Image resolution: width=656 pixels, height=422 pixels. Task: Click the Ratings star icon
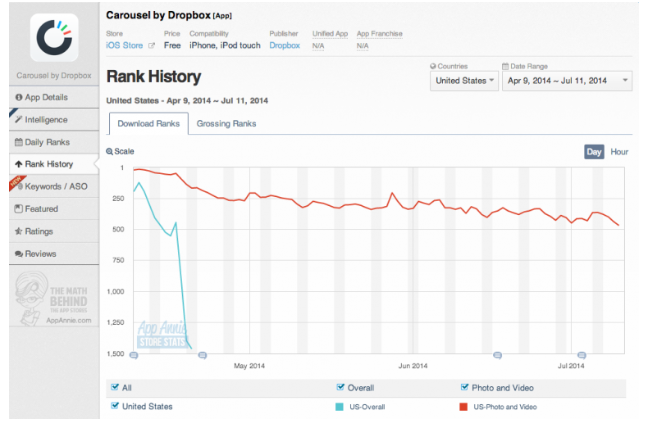pyautogui.click(x=18, y=231)
